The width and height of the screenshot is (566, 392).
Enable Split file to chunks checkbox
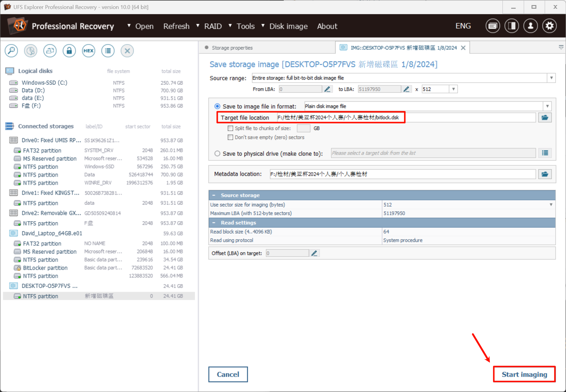coord(230,128)
